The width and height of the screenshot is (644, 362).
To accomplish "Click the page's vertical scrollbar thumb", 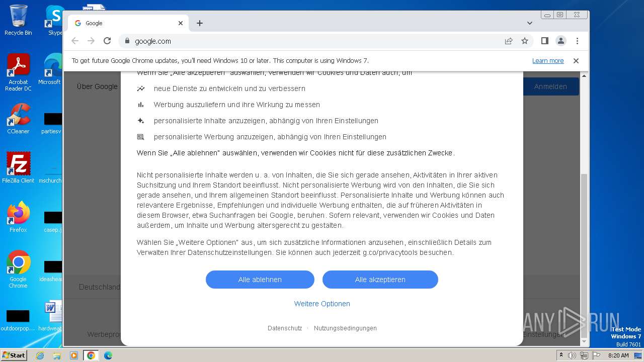I will point(584,255).
